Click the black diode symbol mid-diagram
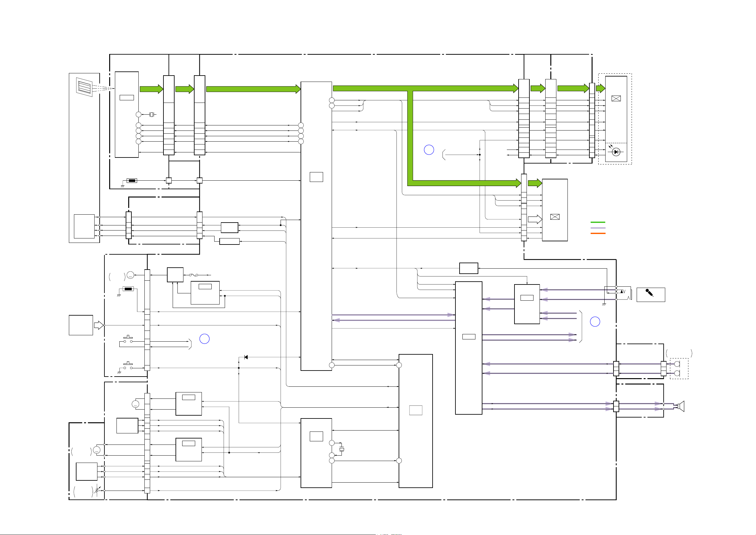 click(246, 357)
